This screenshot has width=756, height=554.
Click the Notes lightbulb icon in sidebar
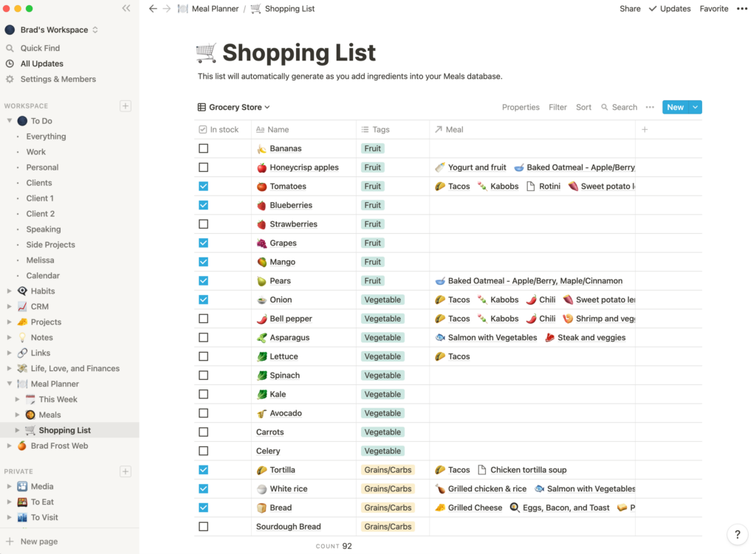(22, 337)
